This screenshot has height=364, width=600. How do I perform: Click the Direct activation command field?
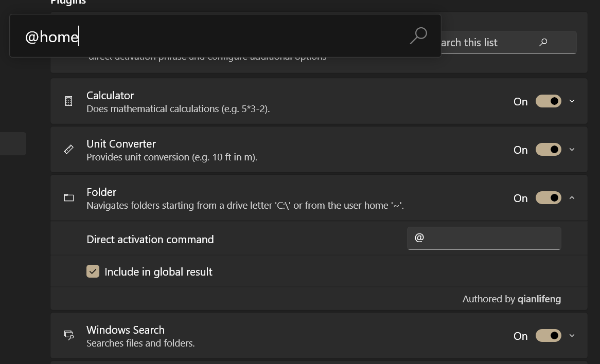(484, 238)
